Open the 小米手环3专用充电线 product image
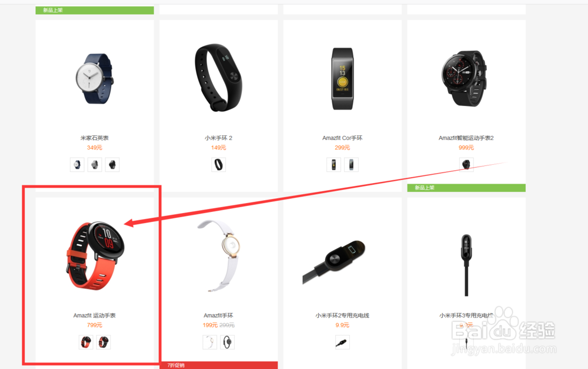588x369 pixels. point(466,265)
